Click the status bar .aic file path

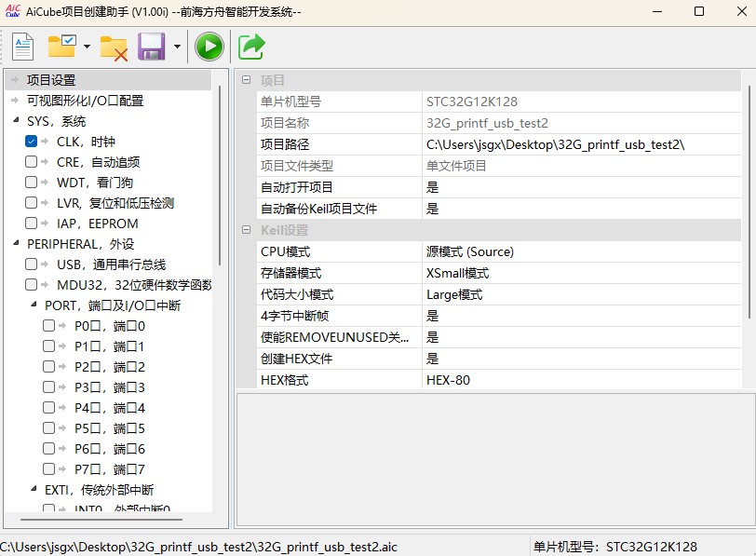coord(198,547)
